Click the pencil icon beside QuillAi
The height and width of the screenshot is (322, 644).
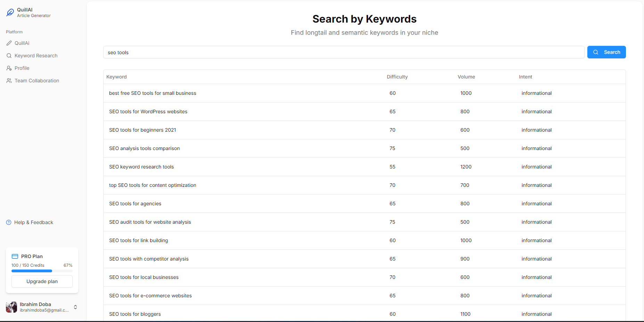tap(9, 43)
